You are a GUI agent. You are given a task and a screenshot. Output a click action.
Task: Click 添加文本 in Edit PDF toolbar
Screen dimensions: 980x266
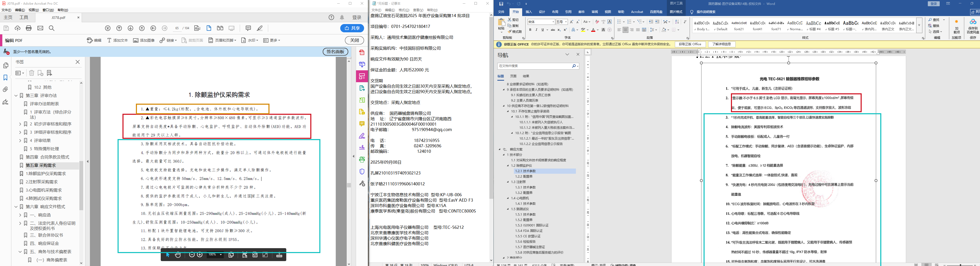click(x=117, y=40)
